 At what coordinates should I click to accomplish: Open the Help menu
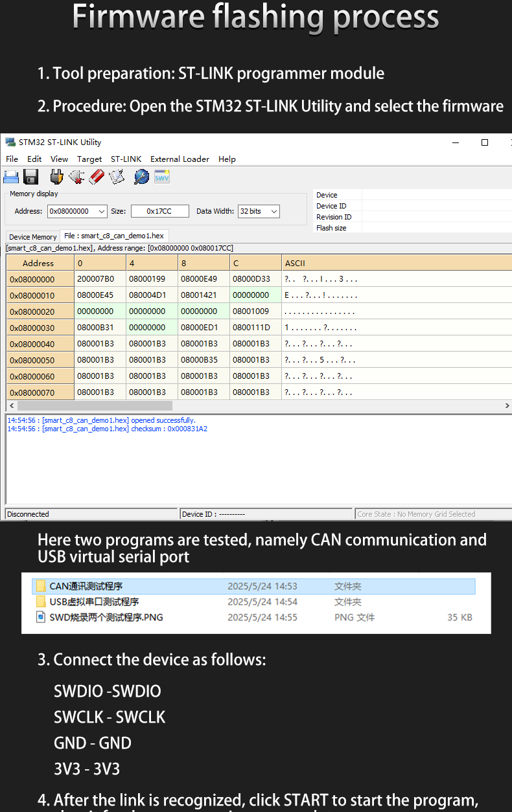click(227, 159)
